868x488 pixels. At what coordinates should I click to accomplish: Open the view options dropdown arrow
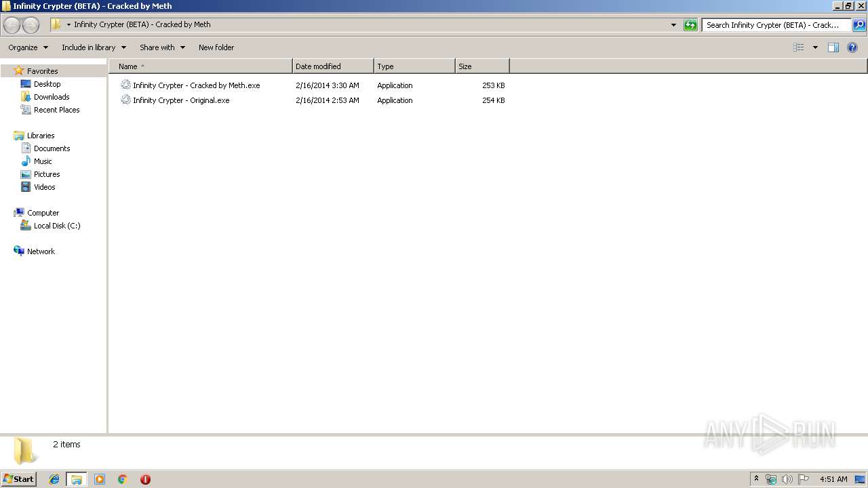click(815, 47)
